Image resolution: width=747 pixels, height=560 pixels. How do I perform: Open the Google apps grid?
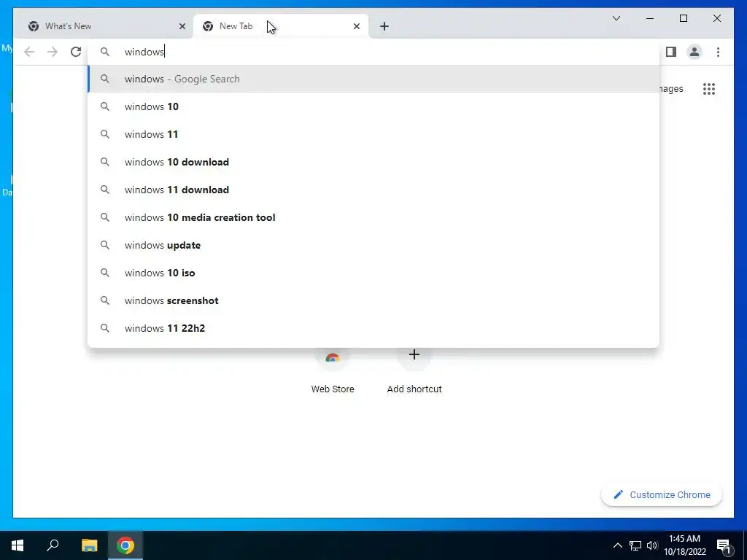coord(709,89)
